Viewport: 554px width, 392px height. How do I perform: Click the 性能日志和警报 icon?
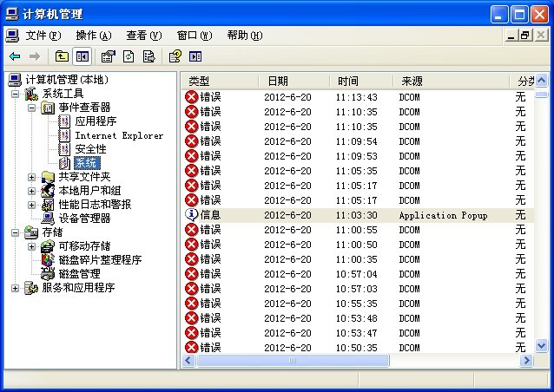pyautogui.click(x=48, y=205)
